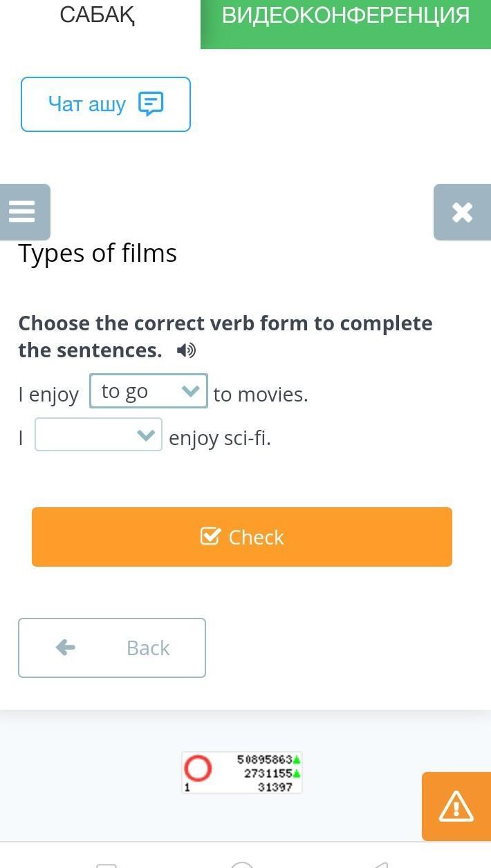Close the lesson with the X icon
The image size is (491, 868).
pyautogui.click(x=462, y=212)
